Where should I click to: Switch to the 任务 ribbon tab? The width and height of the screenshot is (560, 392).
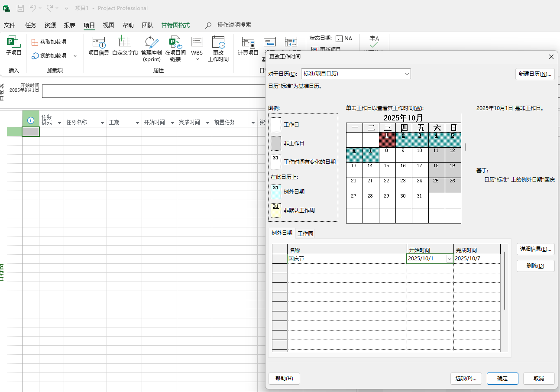[x=31, y=25]
